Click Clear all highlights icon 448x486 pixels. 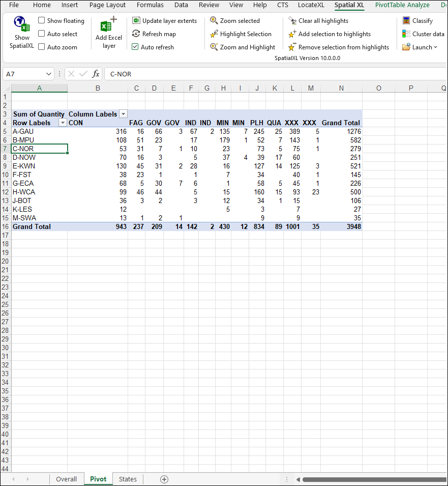(x=292, y=21)
